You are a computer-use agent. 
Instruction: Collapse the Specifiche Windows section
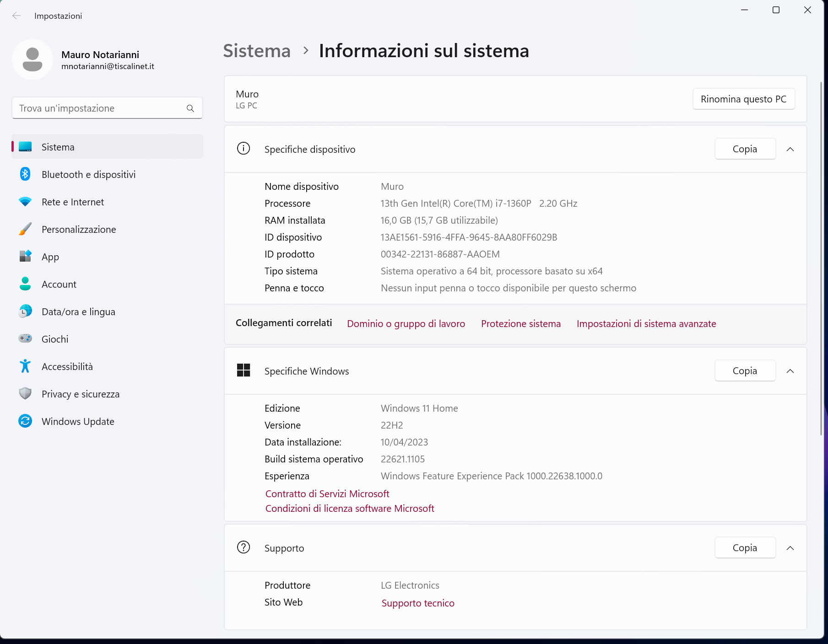click(x=790, y=371)
